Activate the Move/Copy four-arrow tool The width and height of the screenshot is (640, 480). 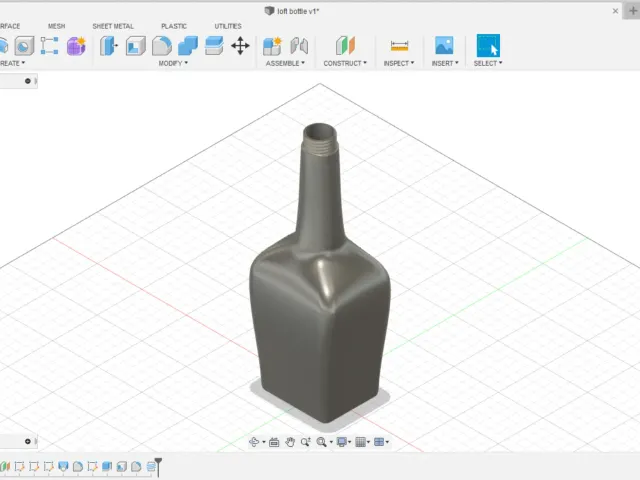click(x=240, y=46)
